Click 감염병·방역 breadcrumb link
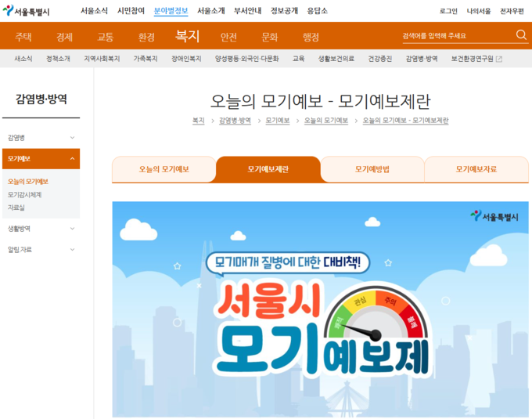 pyautogui.click(x=235, y=121)
